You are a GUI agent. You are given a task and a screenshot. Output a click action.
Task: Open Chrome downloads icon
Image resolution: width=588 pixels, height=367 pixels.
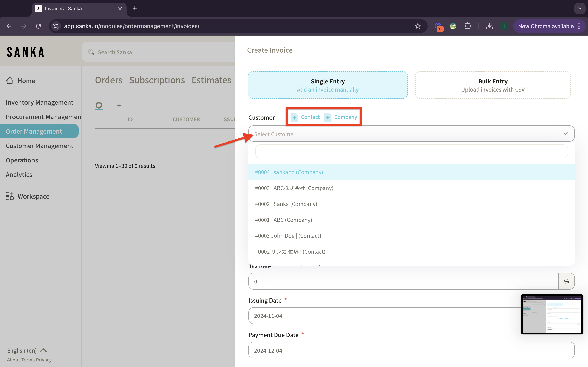coord(489,26)
